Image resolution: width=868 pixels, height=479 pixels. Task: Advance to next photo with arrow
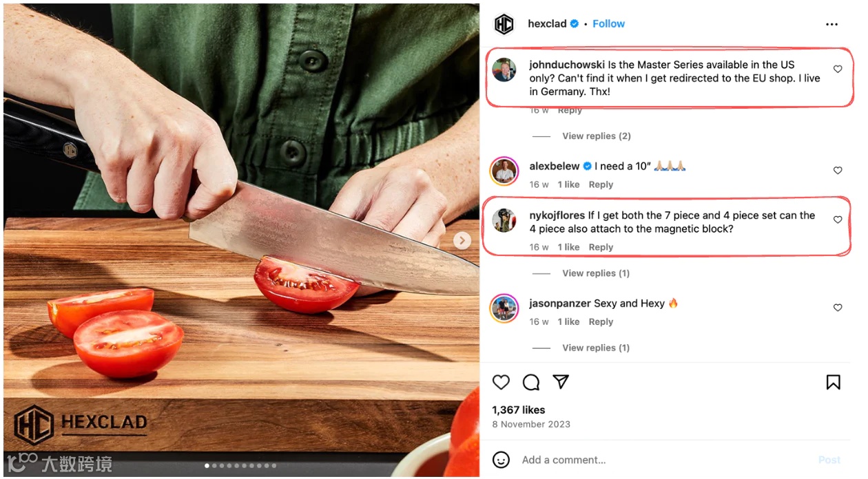click(462, 240)
